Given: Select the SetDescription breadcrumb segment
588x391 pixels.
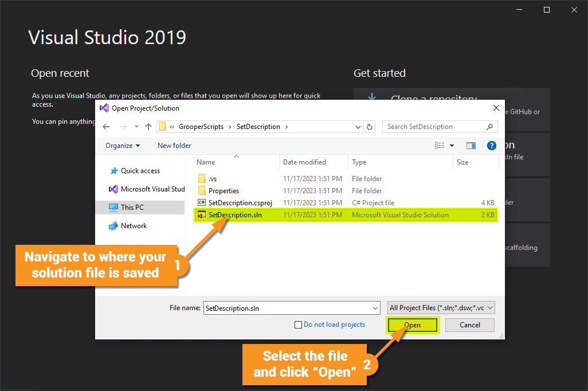Looking at the screenshot, I should point(258,127).
